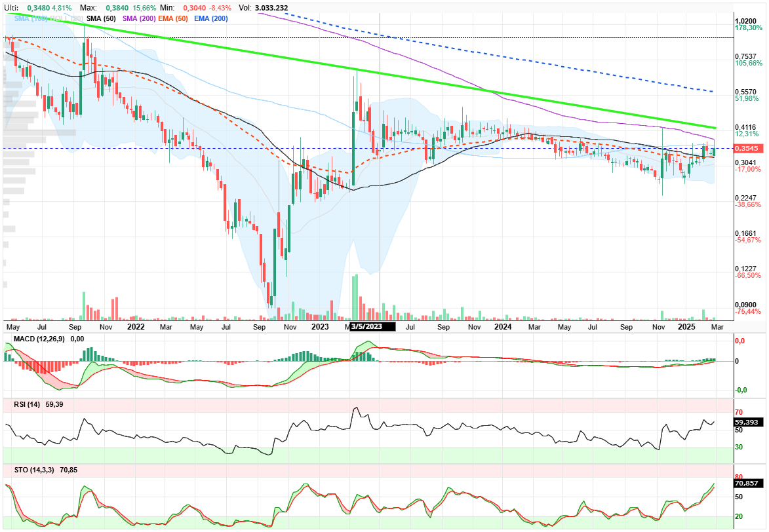Select the 3/5/2023 date marker on the time axis
Viewport: 769px width, 532px height.
tap(372, 326)
